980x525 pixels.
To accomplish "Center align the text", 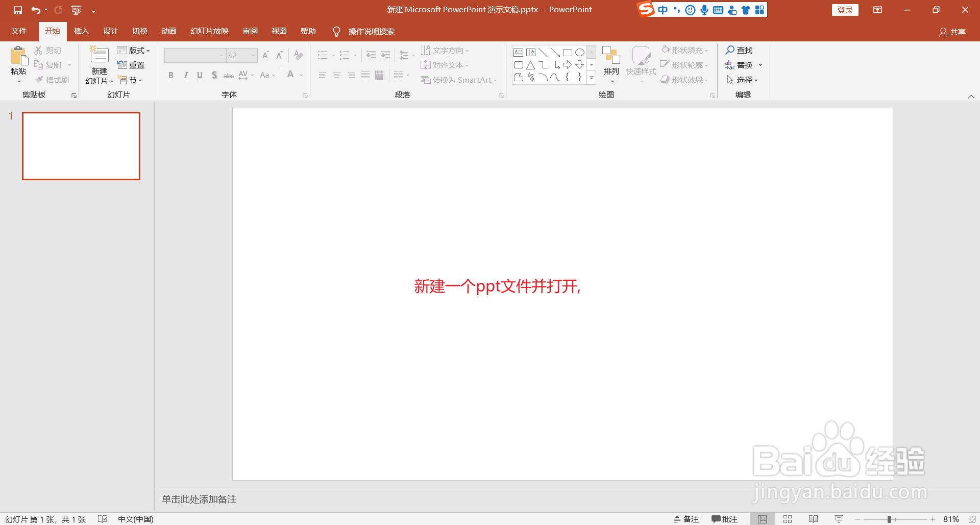I will [x=337, y=75].
